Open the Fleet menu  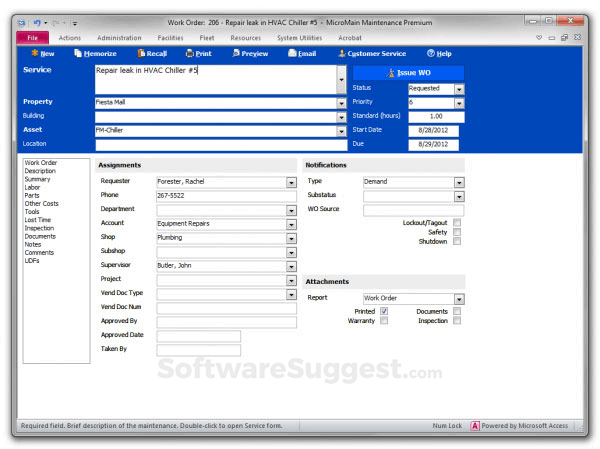coord(207,38)
